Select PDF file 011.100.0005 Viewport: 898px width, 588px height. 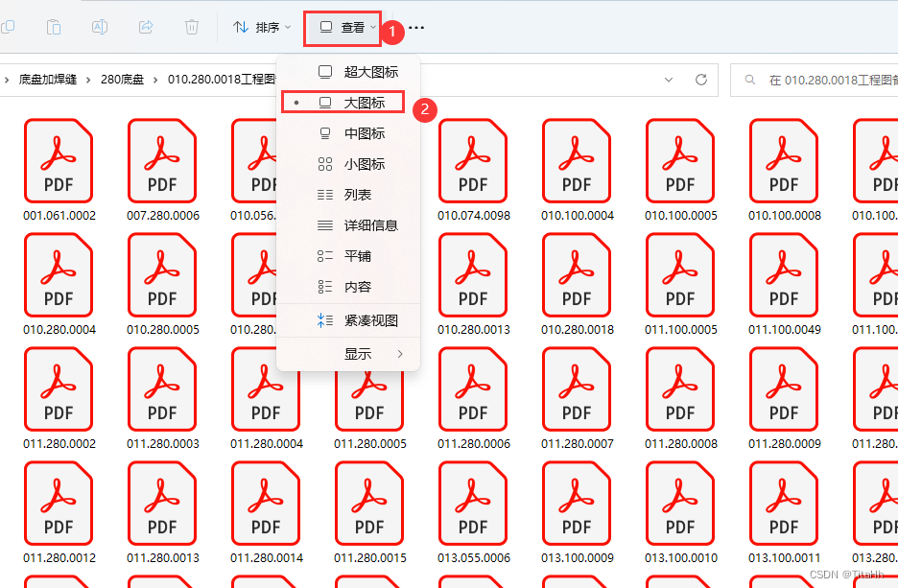[681, 284]
